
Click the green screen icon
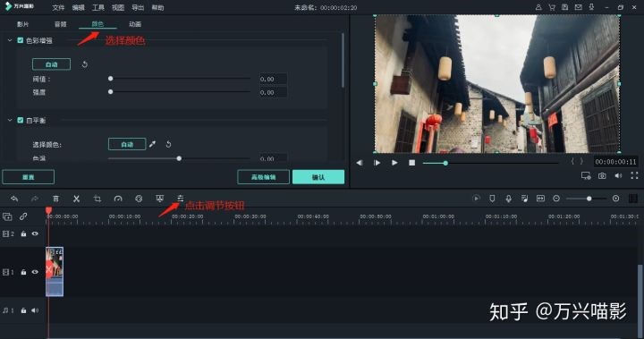[160, 199]
